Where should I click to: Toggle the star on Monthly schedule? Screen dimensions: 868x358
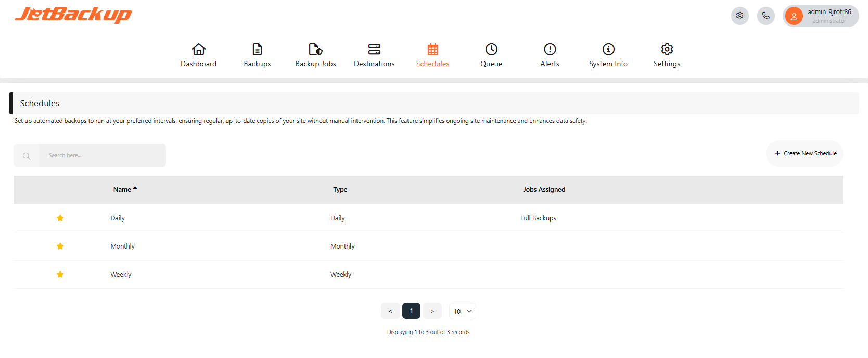coord(60,246)
